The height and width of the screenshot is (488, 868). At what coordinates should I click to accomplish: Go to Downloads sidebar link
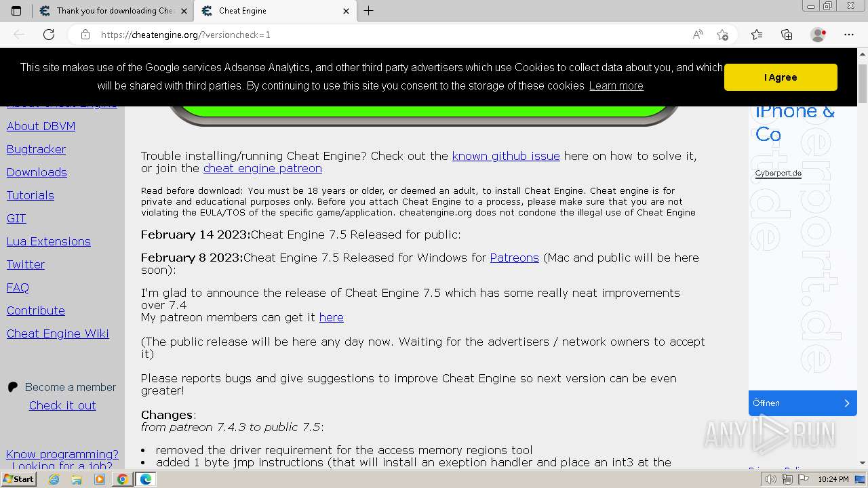[x=37, y=172]
